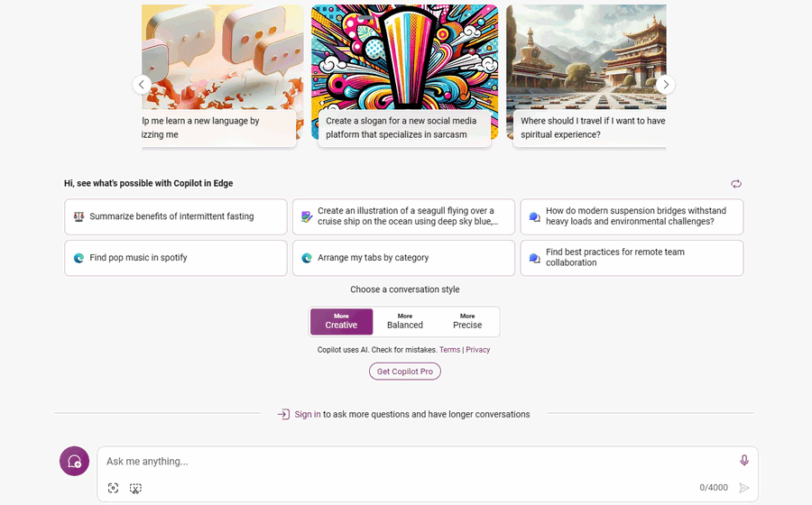
Task: Click the 0/4000 character counter
Action: click(x=714, y=487)
